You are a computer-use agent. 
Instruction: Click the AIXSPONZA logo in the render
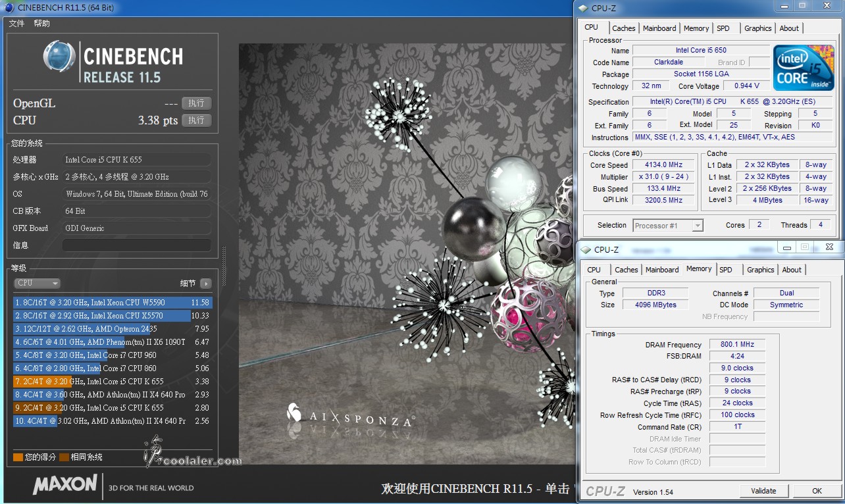[x=351, y=415]
